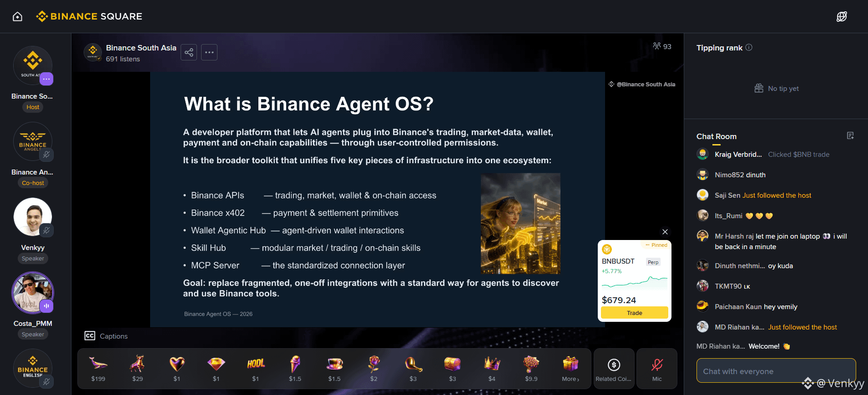The height and width of the screenshot is (395, 868).
Task: Open Tipping rank info icon
Action: (749, 47)
